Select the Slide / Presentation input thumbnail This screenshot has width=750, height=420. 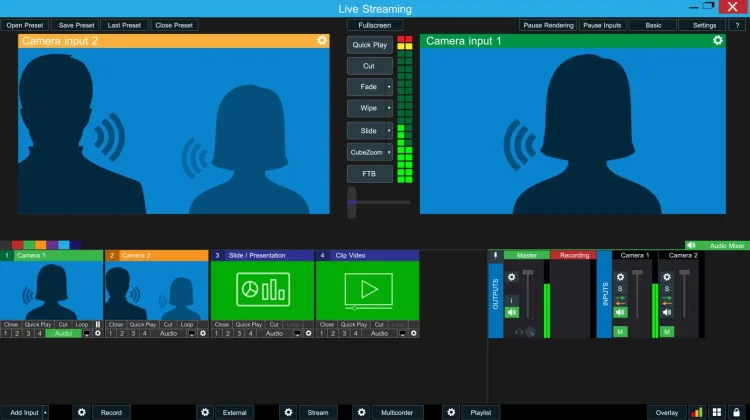coord(262,290)
